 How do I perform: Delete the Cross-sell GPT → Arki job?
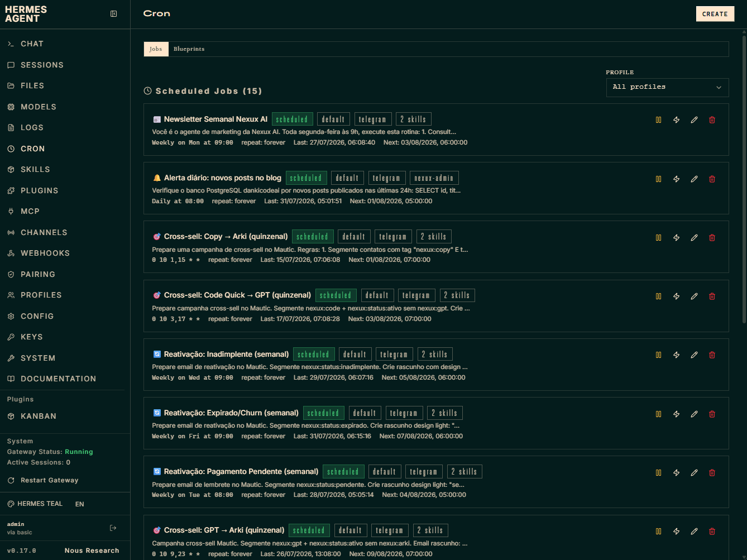712,532
